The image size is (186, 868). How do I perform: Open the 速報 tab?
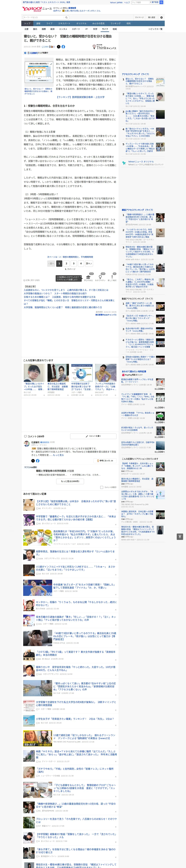click(x=38, y=24)
